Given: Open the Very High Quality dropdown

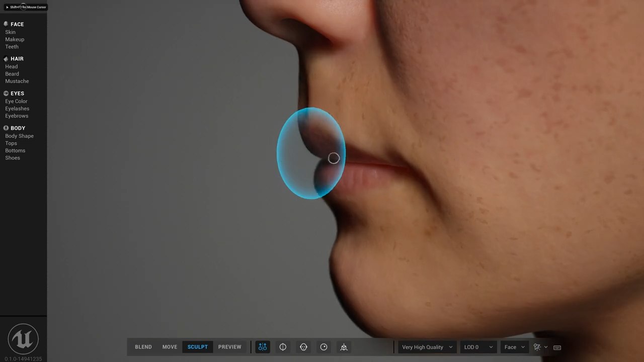Looking at the screenshot, I should tap(427, 347).
